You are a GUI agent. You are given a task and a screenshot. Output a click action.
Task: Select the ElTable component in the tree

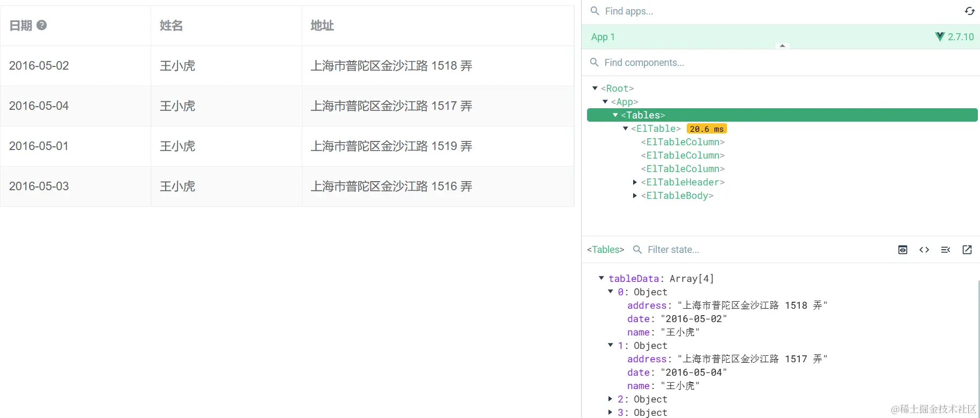tap(656, 129)
